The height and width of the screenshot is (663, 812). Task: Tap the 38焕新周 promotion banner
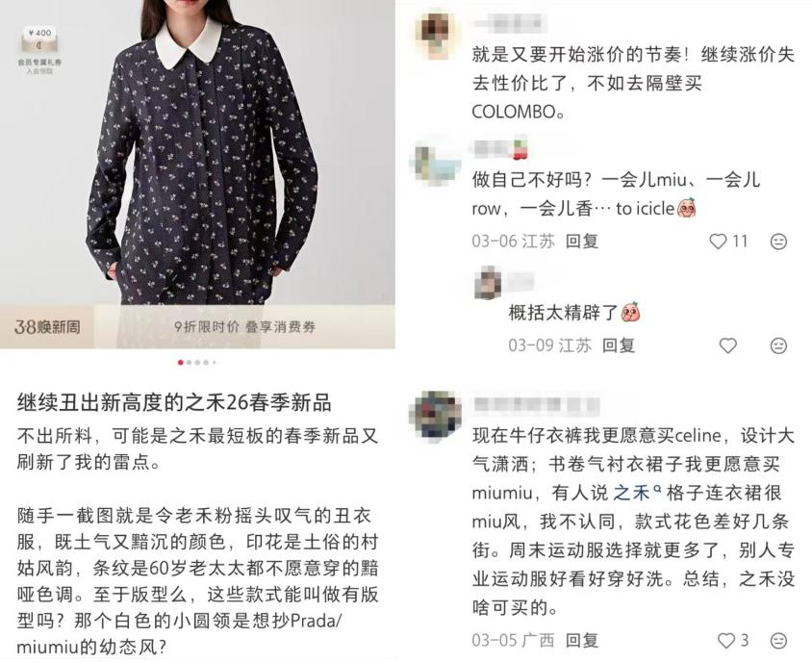(x=46, y=327)
